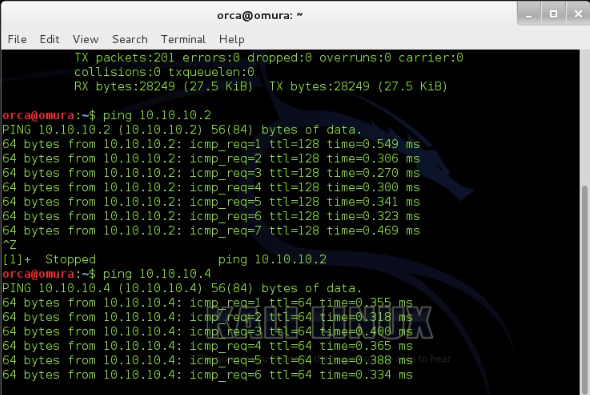This screenshot has height=395, width=590.
Task: Click the 'TX bytes:28249 (27.5 KiB)' text
Action: tap(358, 87)
